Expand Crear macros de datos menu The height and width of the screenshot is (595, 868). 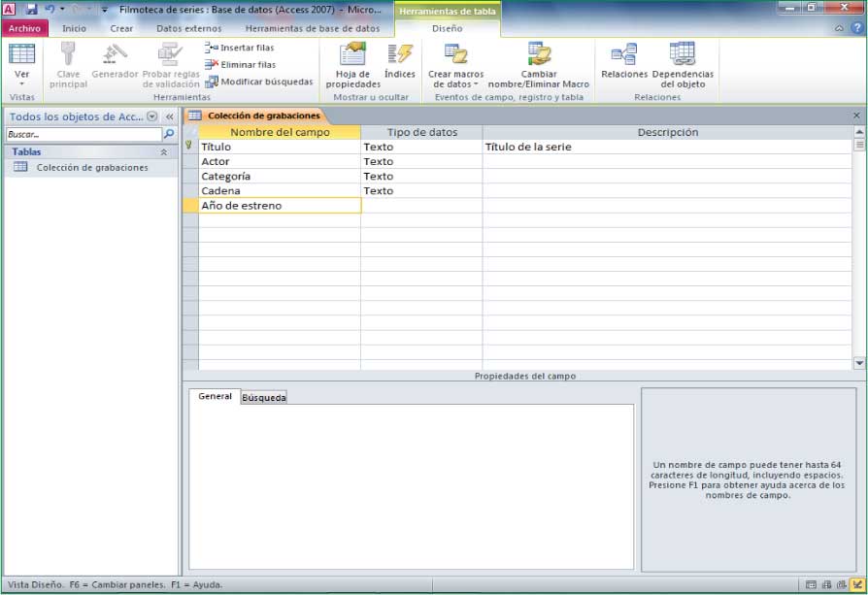coord(455,65)
